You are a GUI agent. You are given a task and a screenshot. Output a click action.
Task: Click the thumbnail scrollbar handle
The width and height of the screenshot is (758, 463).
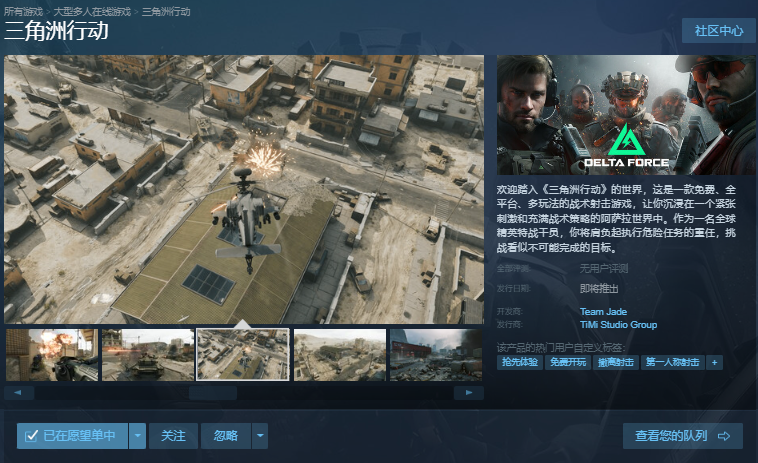[213, 393]
